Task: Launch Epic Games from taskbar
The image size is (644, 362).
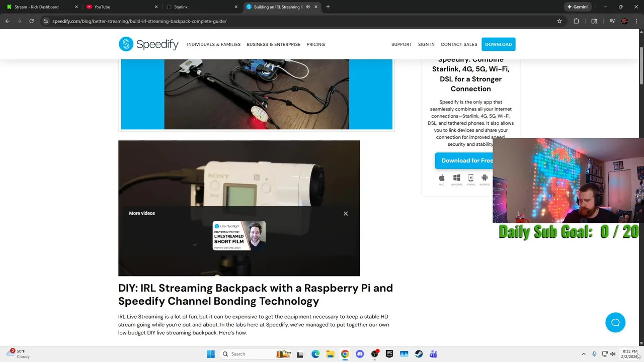Action: pos(389,354)
